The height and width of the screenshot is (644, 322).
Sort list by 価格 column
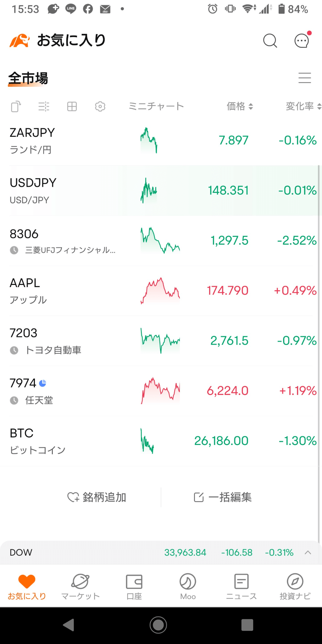240,107
